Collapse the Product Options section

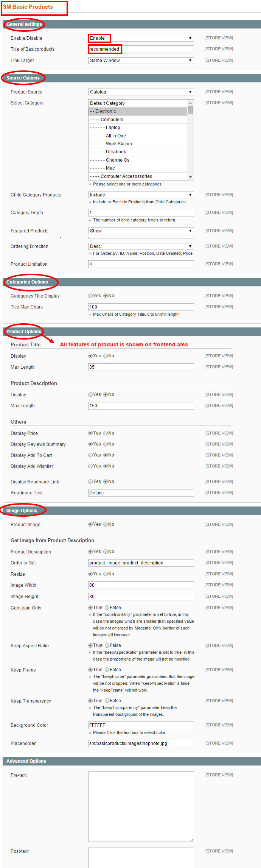pos(132,332)
